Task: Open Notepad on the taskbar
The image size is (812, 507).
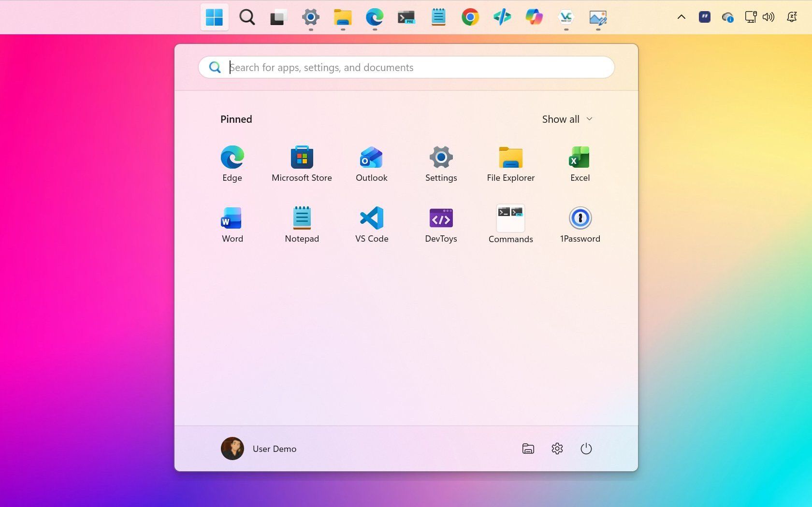Action: tap(438, 17)
